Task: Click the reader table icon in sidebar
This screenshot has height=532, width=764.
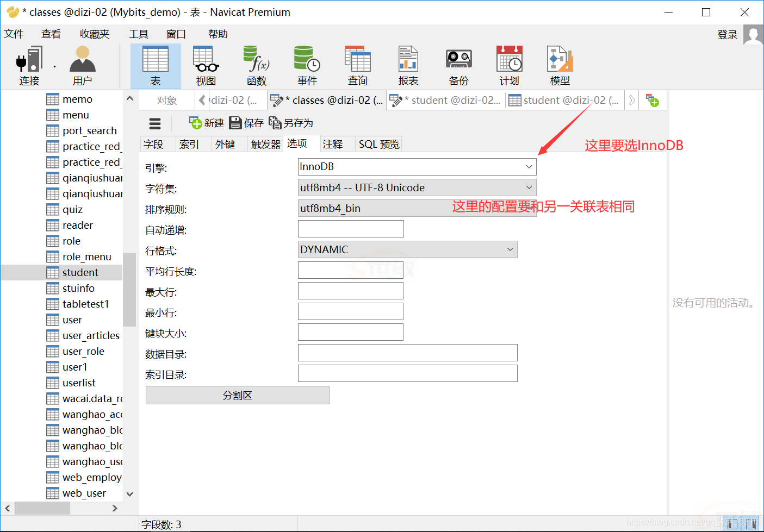Action: click(x=53, y=225)
